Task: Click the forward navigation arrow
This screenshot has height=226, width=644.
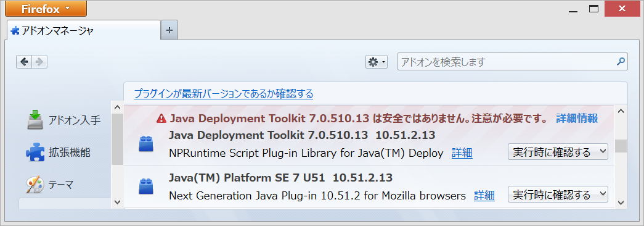Action: point(39,62)
